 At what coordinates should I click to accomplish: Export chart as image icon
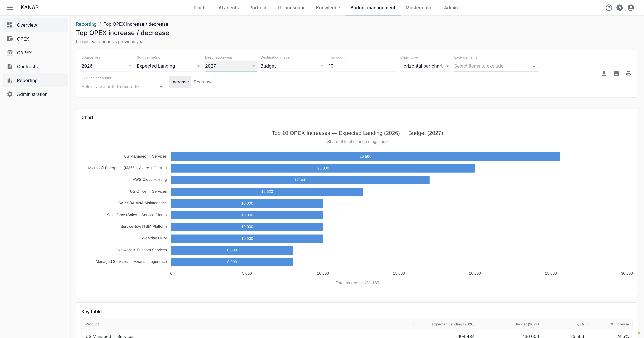click(x=616, y=74)
